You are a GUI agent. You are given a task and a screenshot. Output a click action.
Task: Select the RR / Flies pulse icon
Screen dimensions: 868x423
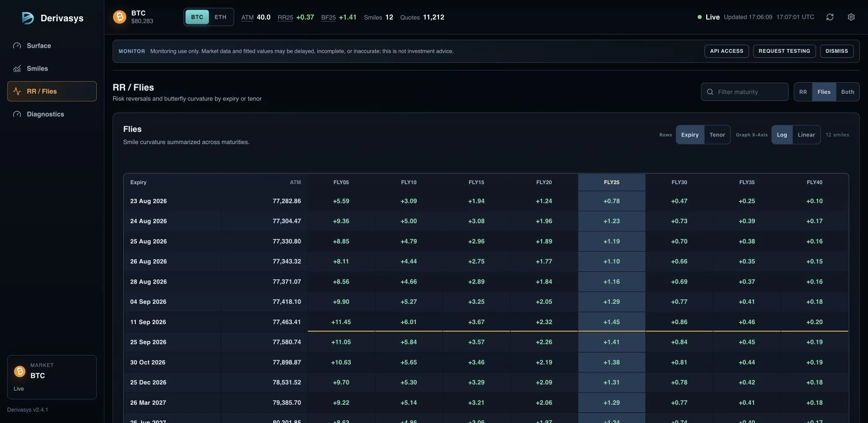(17, 91)
